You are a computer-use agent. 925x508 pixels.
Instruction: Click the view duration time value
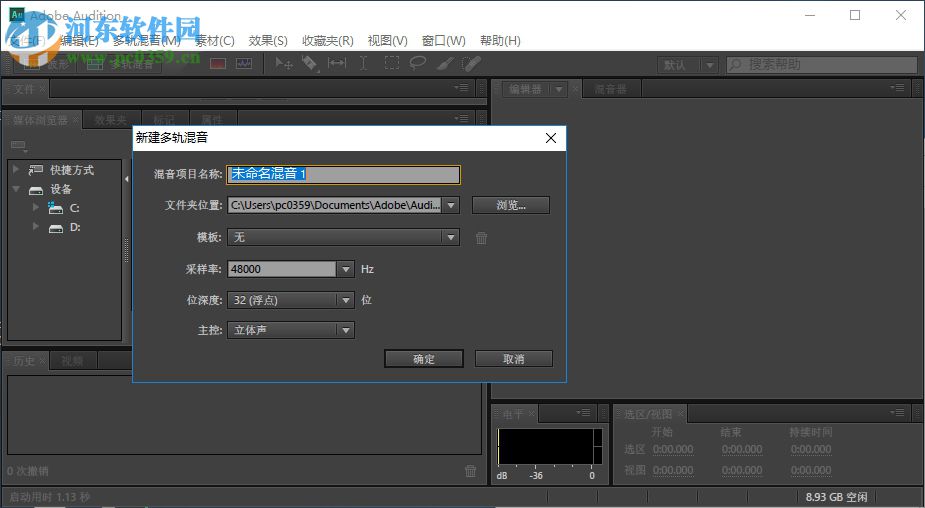(x=811, y=470)
